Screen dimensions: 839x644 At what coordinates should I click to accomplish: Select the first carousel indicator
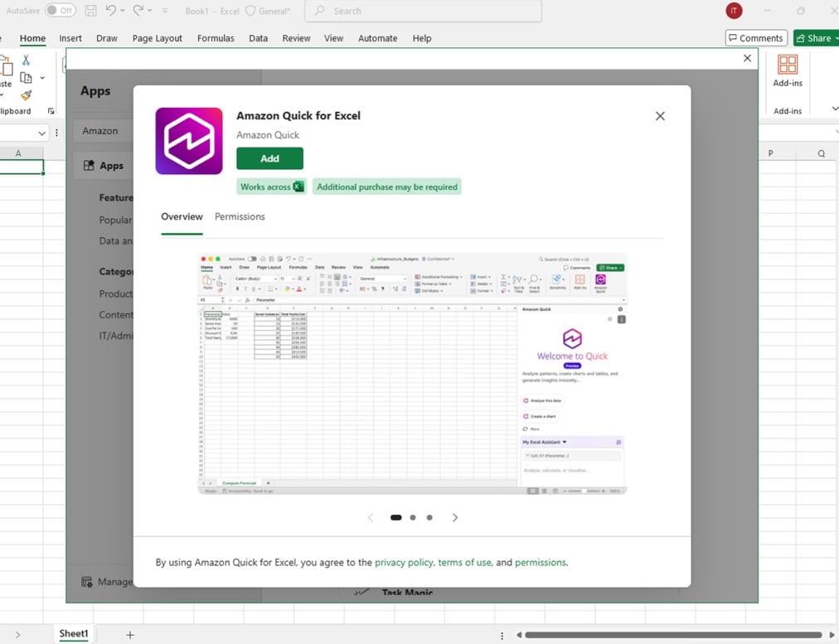[x=396, y=517]
